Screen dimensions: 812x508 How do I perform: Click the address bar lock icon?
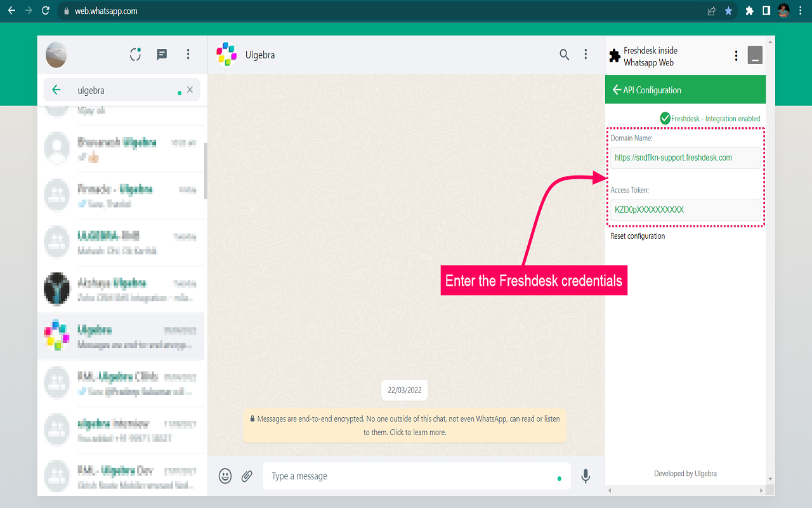point(68,11)
